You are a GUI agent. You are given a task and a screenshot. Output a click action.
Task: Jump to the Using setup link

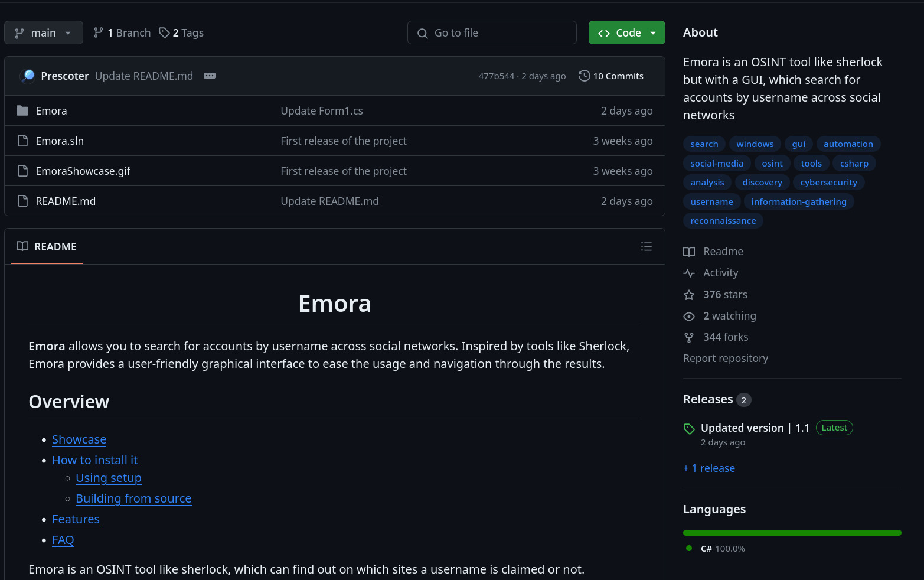109,478
